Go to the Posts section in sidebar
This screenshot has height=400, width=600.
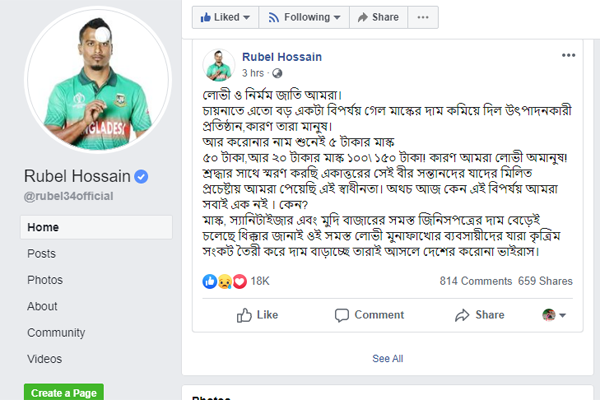42,254
